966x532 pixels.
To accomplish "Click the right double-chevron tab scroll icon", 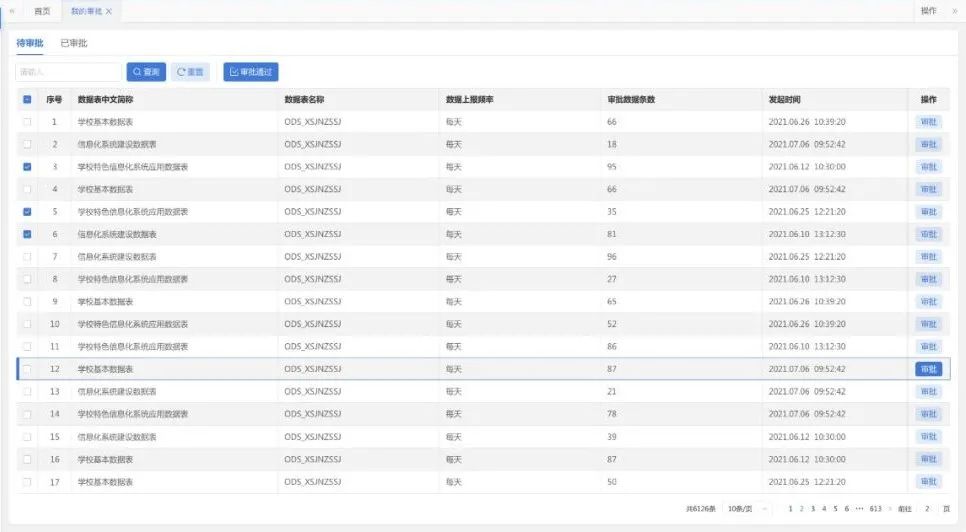I will point(954,11).
